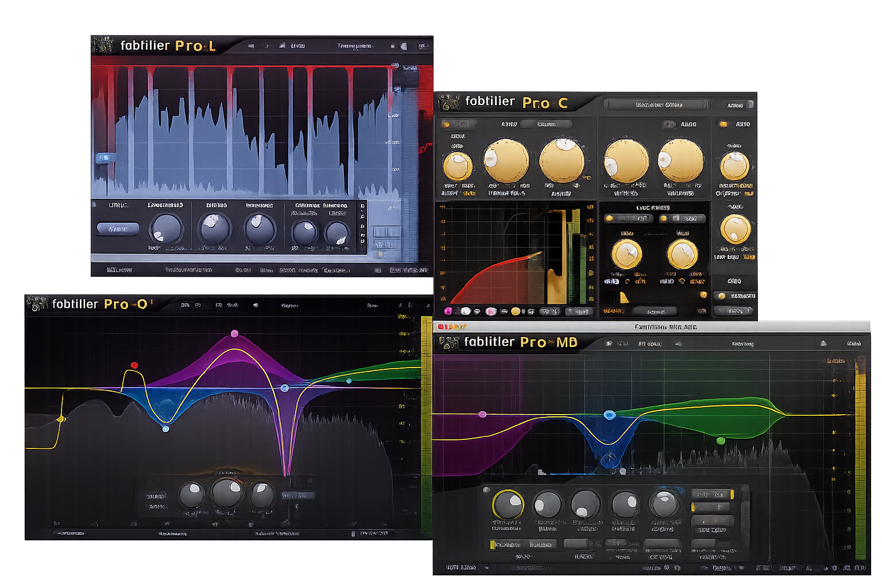This screenshot has height=588, width=882.
Task: Click the yellow-ringed knob in Pro-MB
Action: (508, 505)
